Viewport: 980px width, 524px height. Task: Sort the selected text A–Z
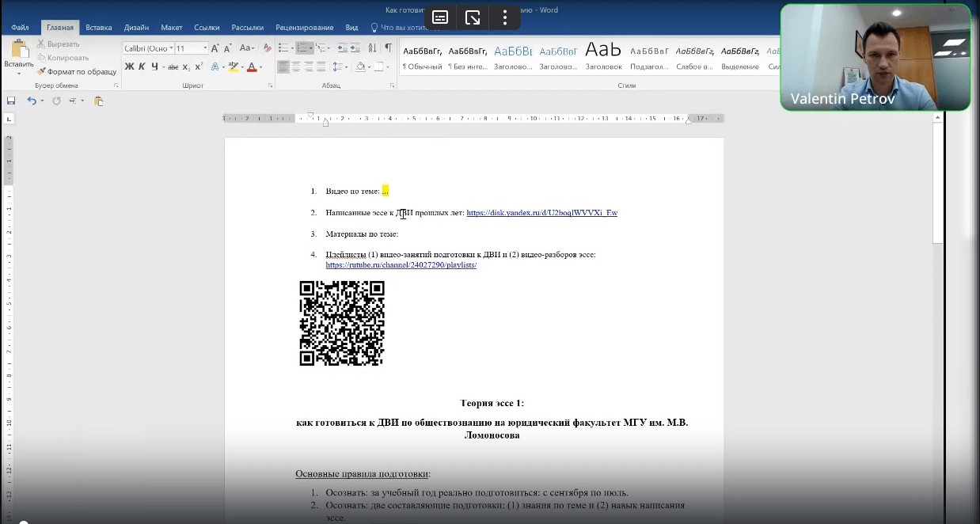(x=372, y=48)
